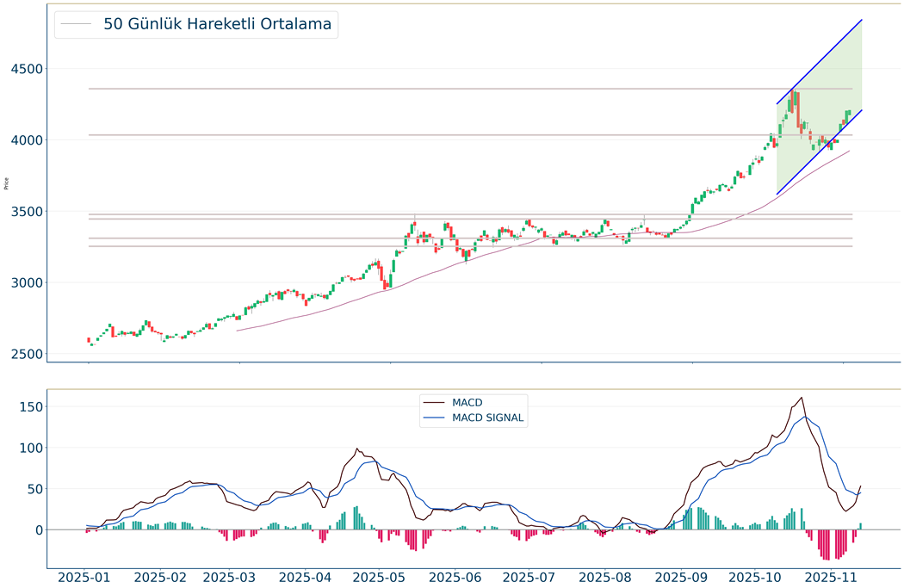Click the 4000 price axis label
The image size is (904, 588).
tap(27, 140)
